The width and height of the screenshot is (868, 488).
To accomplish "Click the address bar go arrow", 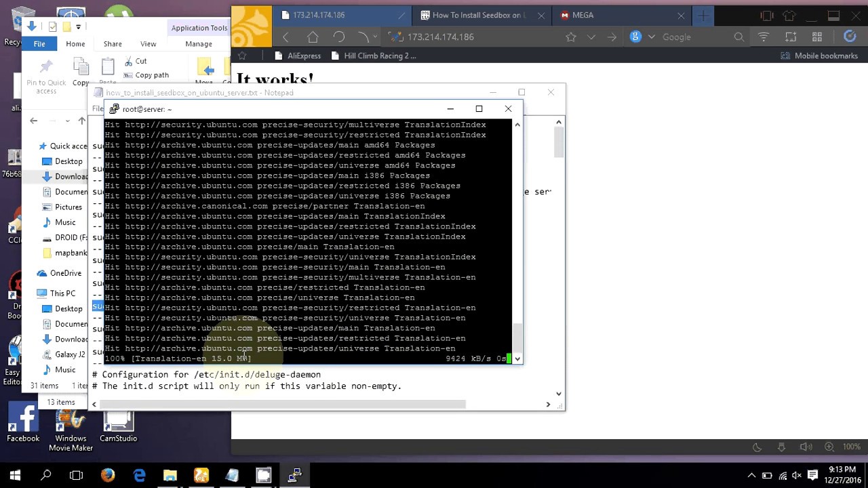I will coord(612,37).
